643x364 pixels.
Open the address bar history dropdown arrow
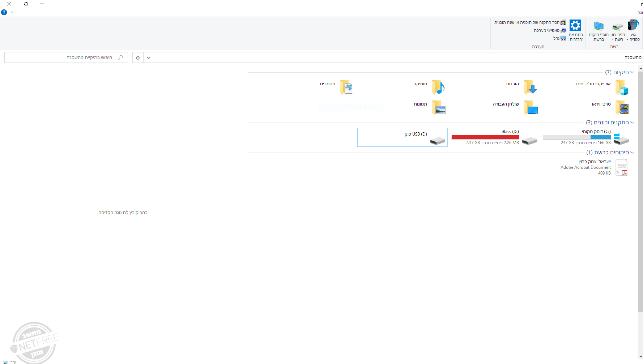[x=148, y=57]
